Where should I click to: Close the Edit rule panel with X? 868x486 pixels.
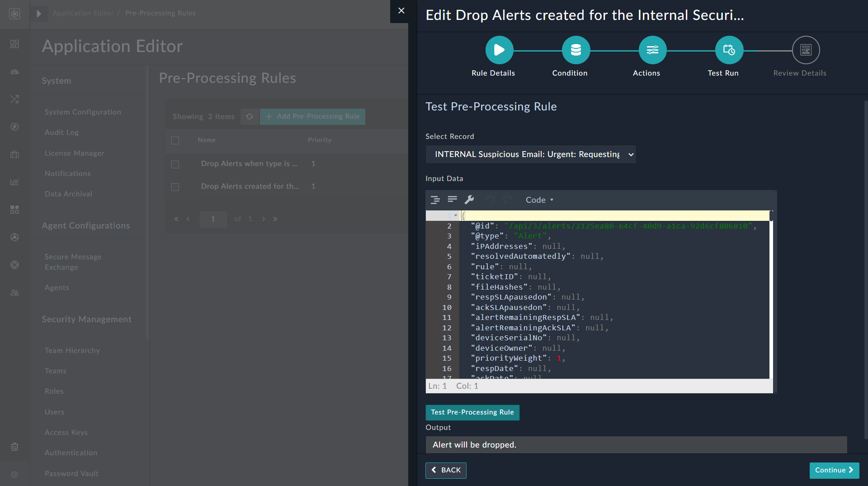click(x=401, y=11)
